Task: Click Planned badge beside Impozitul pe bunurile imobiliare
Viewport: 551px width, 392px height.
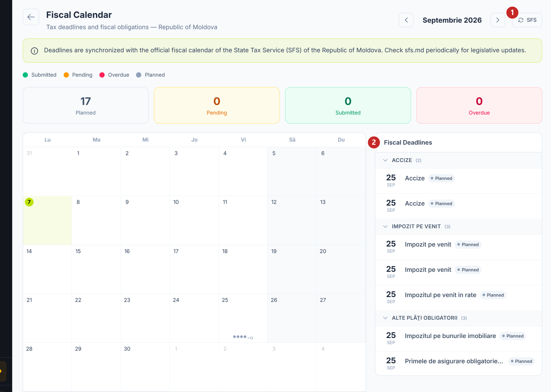Action: click(513, 336)
